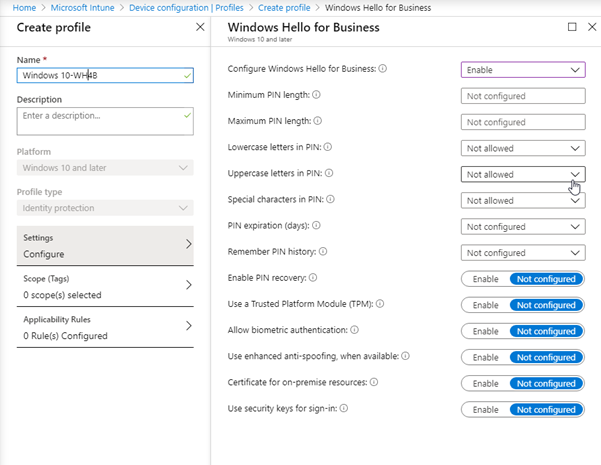Click info icon beside Use enhanced anti-spoofing

click(406, 356)
